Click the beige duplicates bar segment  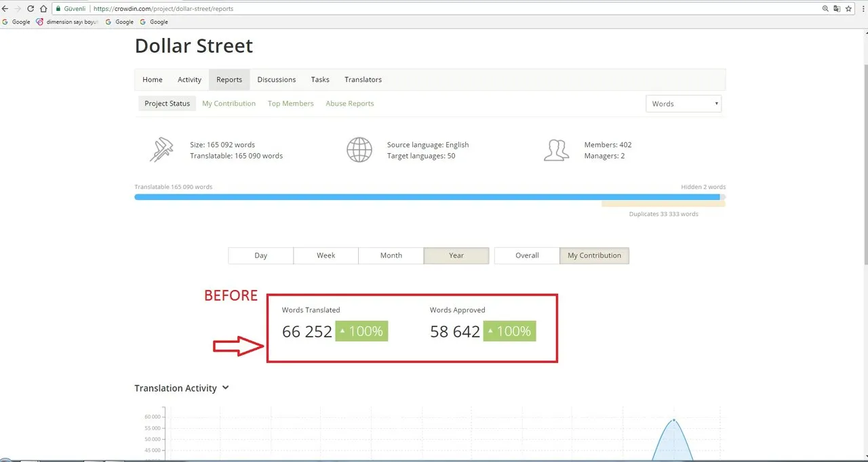click(663, 203)
